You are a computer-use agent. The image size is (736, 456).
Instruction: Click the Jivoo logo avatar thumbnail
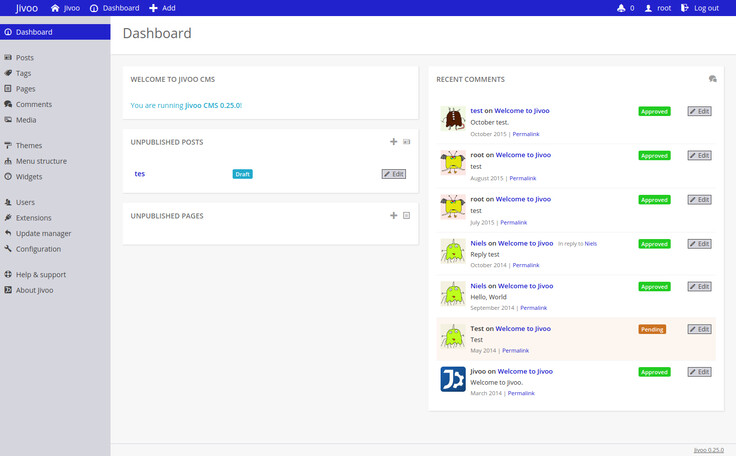tap(453, 380)
